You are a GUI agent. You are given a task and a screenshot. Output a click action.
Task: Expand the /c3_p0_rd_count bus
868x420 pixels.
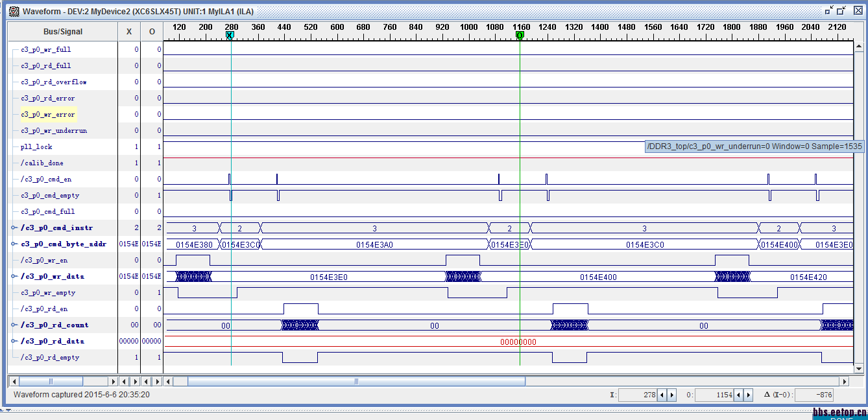[x=14, y=325]
